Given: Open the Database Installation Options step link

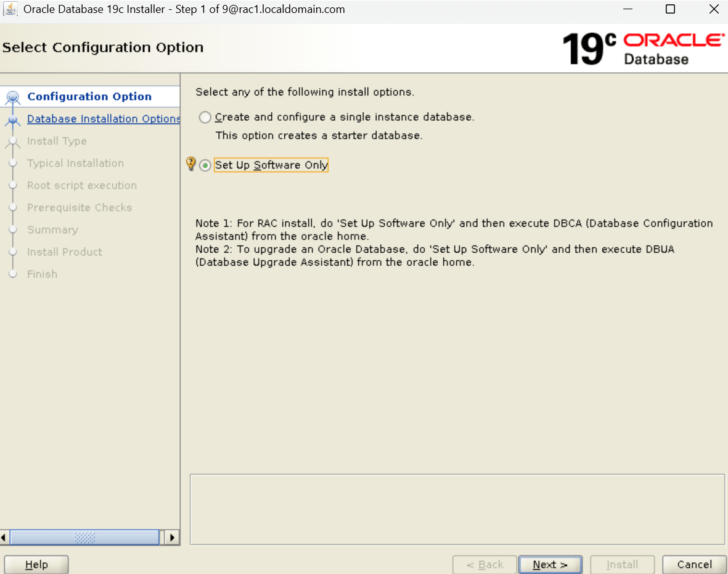Looking at the screenshot, I should (104, 119).
